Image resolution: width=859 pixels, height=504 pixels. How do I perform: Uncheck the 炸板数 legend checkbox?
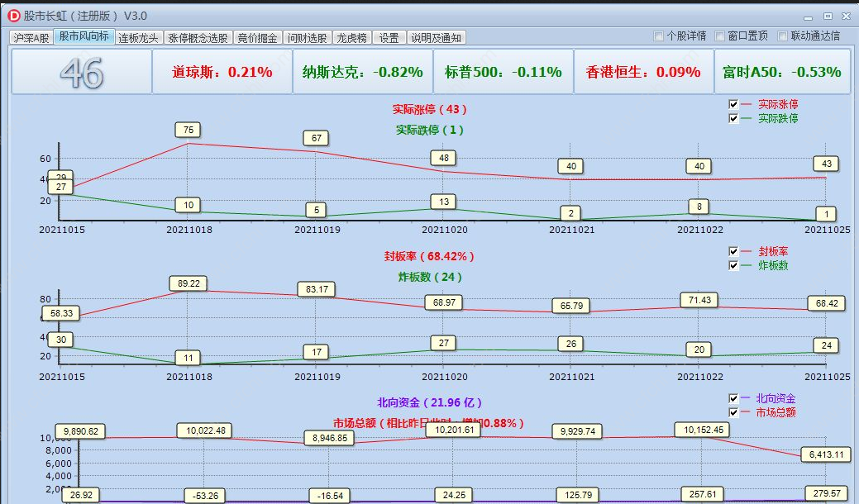point(733,265)
